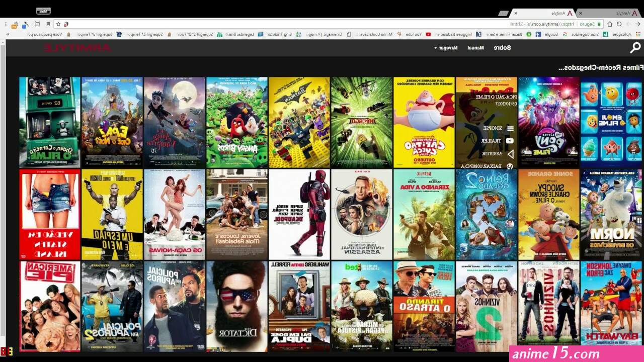Open a new browser tab
Viewport: 644px width, 362px height.
pos(503,13)
